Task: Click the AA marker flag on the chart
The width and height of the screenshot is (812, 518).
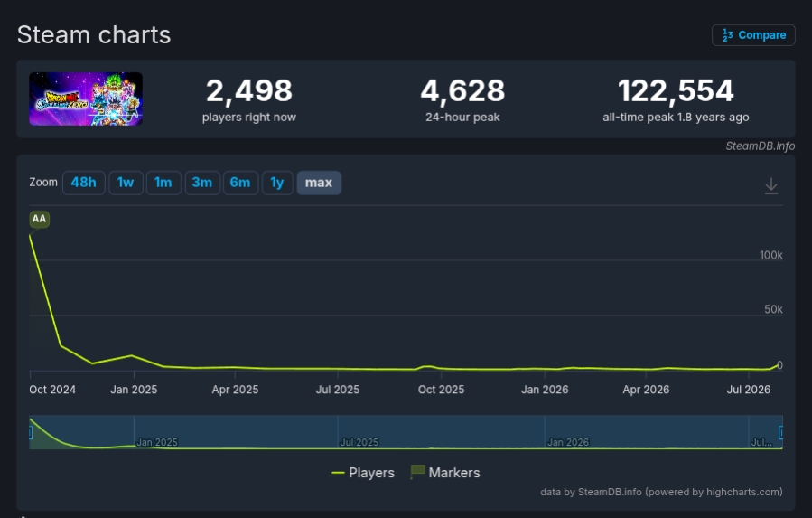Action: click(40, 219)
